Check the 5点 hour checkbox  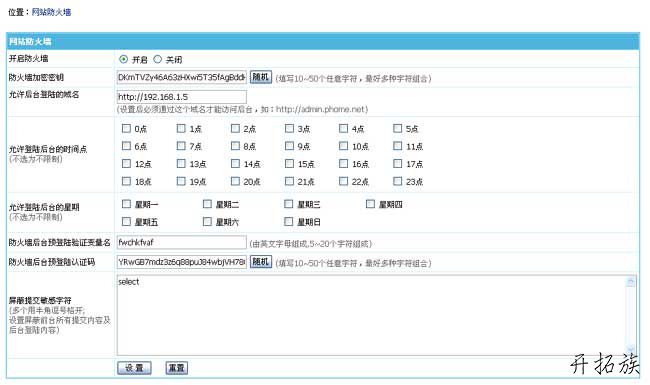pyautogui.click(x=398, y=128)
